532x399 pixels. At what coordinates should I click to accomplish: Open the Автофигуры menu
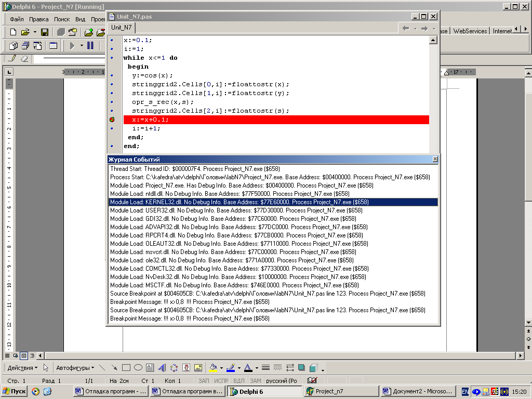coord(75,368)
